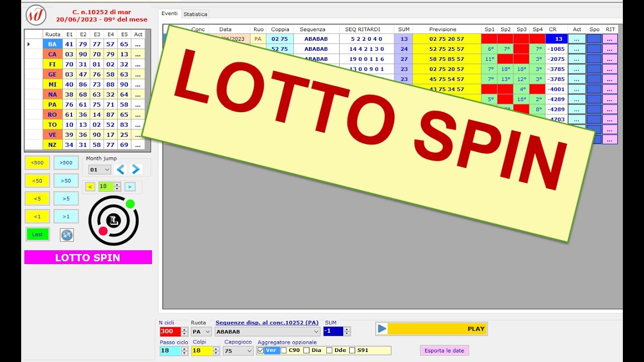Click the cyan Passo ciclo 18 field
644x362 pixels.
170,351
